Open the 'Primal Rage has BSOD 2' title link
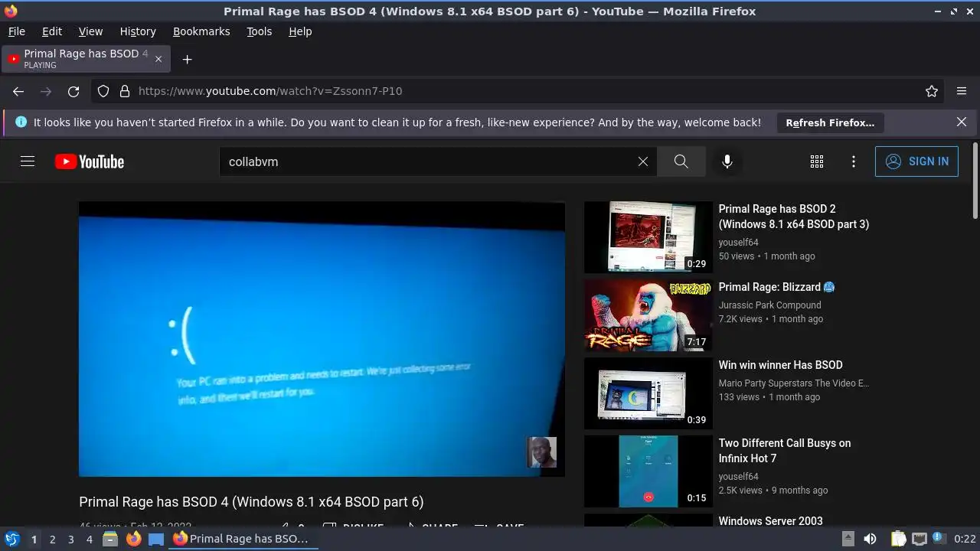Image resolution: width=980 pixels, height=551 pixels. pyautogui.click(x=793, y=217)
